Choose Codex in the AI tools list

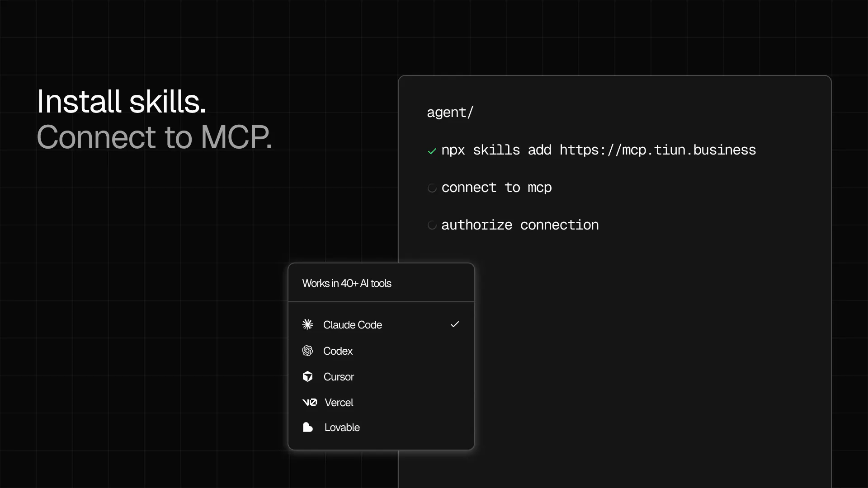coord(381,351)
